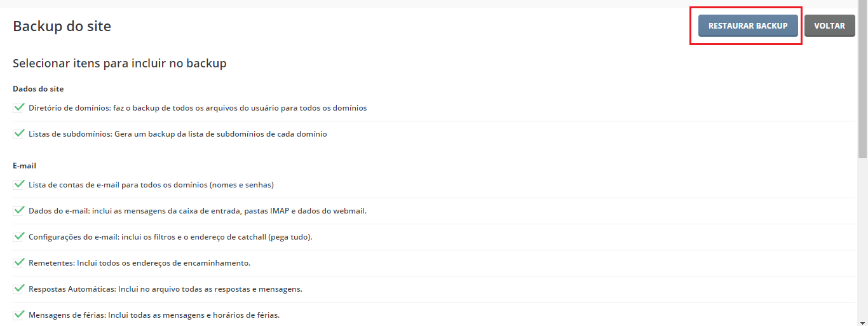The image size is (868, 326).
Task: Uncheck the Mensagens de férias checkbox
Action: point(18,314)
